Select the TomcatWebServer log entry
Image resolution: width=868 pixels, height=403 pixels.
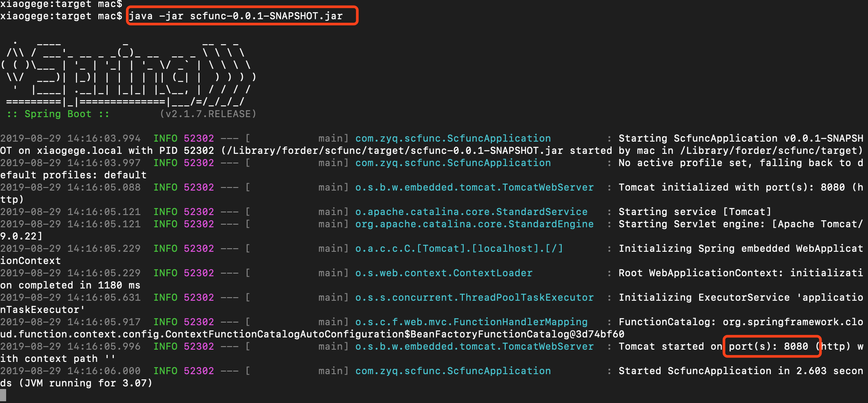click(474, 187)
